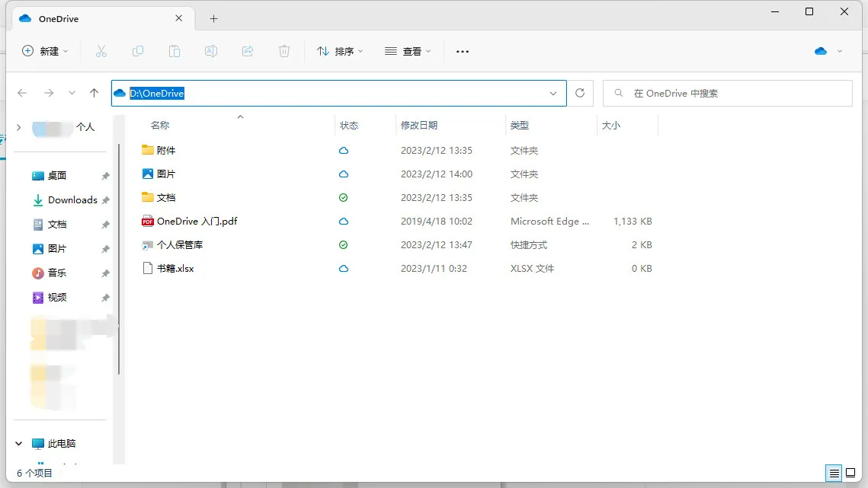Unpin 音乐 using its pin icon

(x=105, y=273)
